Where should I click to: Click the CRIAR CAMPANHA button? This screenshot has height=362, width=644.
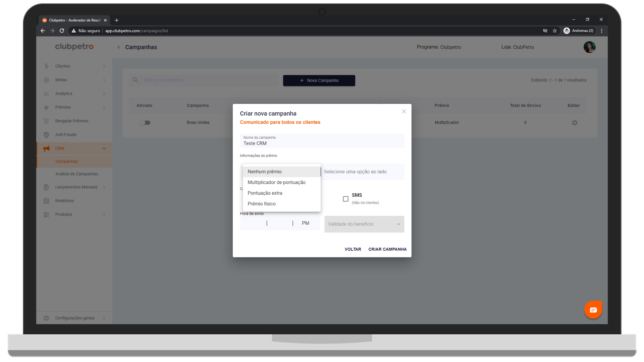coord(387,249)
